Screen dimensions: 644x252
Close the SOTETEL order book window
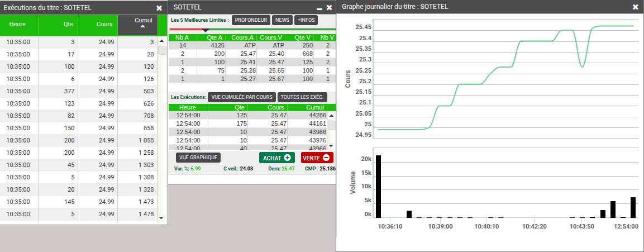point(329,8)
